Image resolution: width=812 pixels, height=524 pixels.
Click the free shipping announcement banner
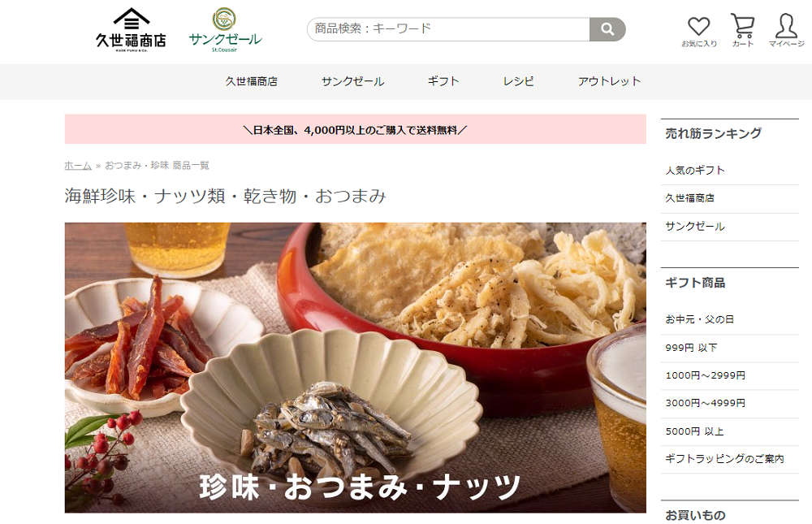[356, 129]
